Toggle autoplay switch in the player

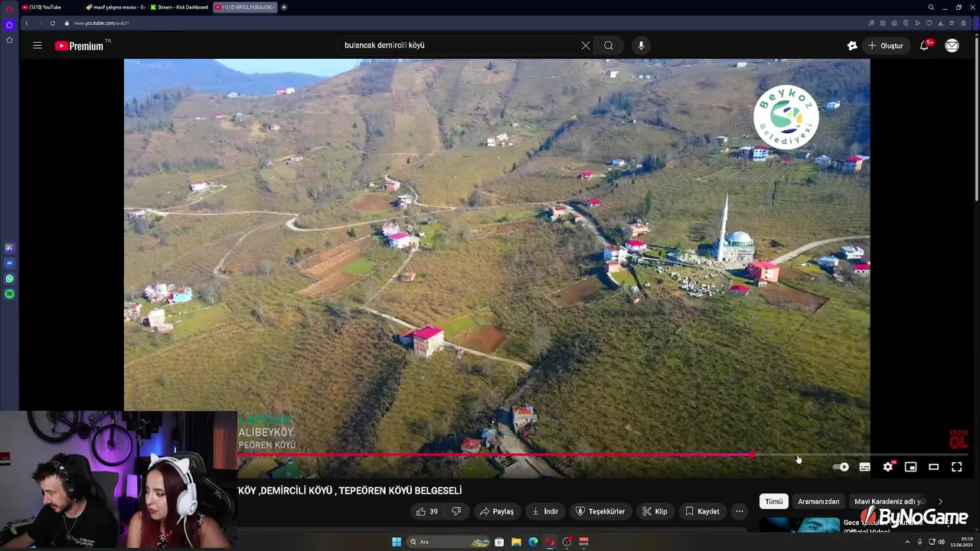pyautogui.click(x=841, y=467)
